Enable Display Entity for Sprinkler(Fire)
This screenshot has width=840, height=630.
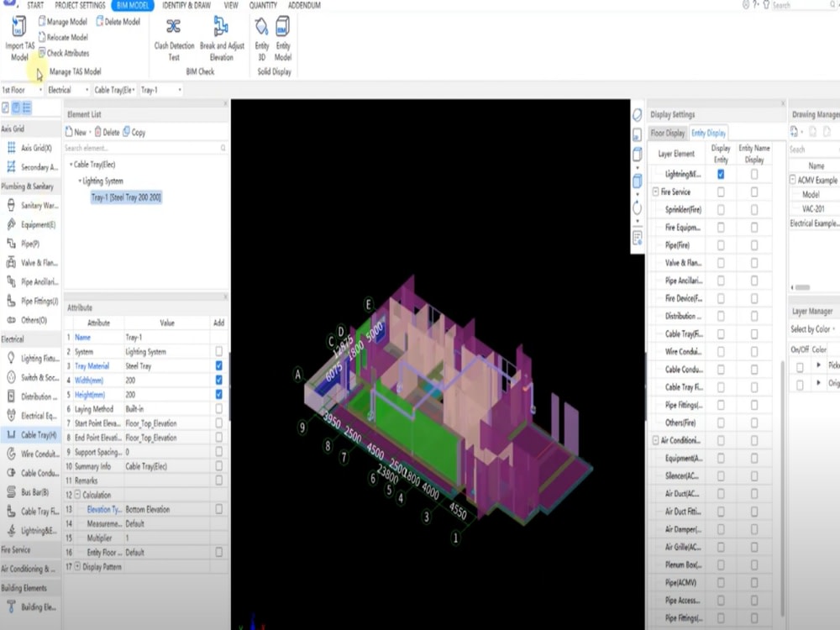(x=721, y=209)
